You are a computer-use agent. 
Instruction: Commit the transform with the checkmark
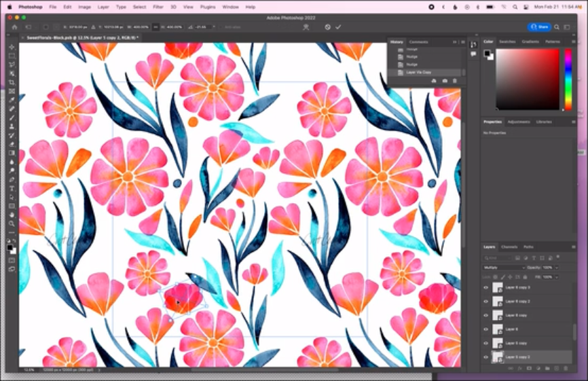click(x=338, y=27)
